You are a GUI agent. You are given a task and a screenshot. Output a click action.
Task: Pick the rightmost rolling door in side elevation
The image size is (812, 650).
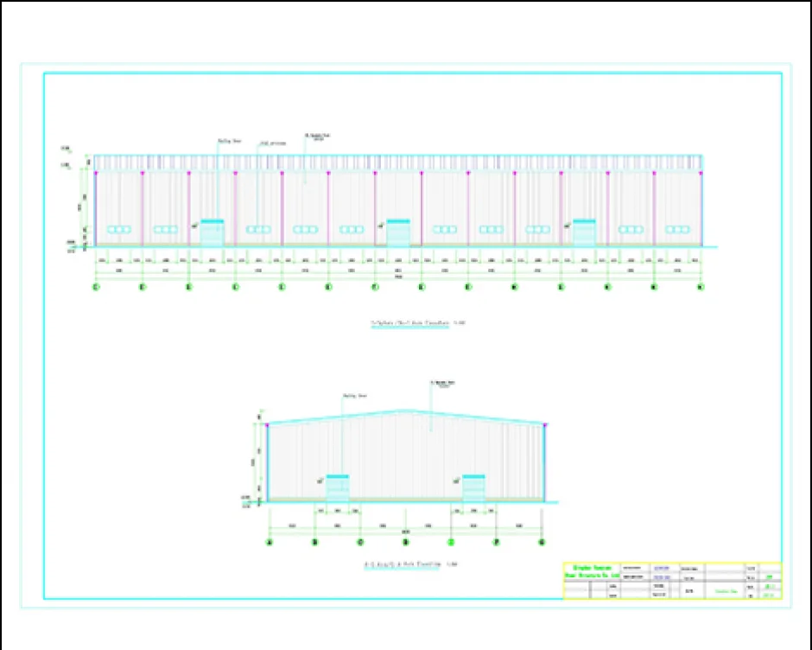[x=584, y=233]
